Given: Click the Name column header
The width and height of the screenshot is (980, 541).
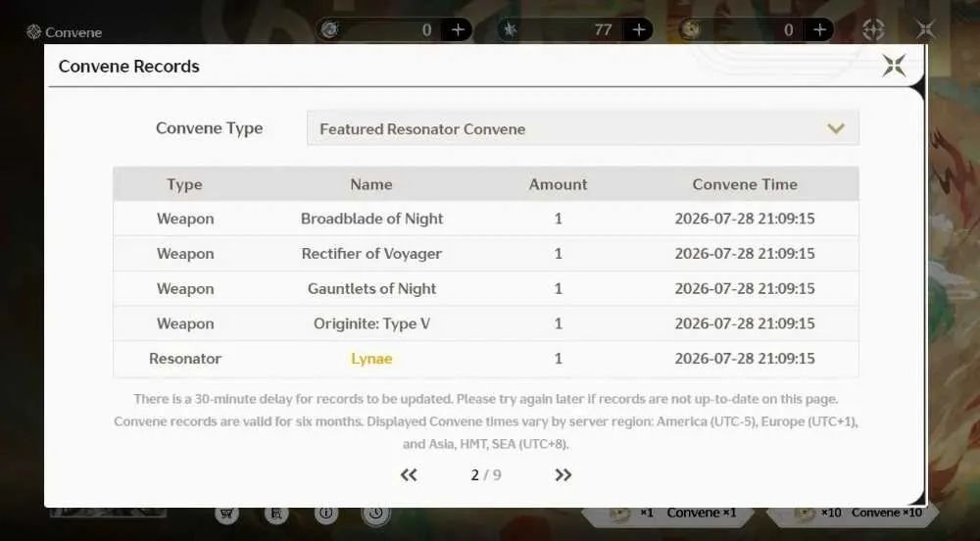Looking at the screenshot, I should point(371,184).
